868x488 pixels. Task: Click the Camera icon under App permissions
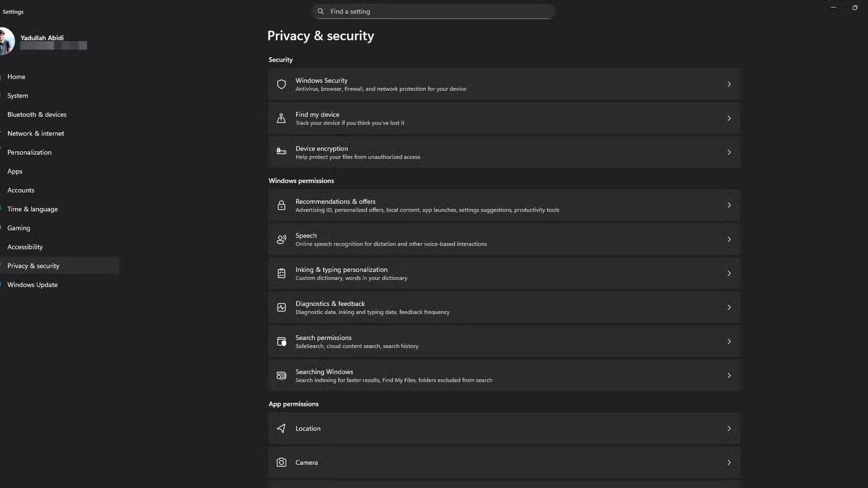coord(281,462)
